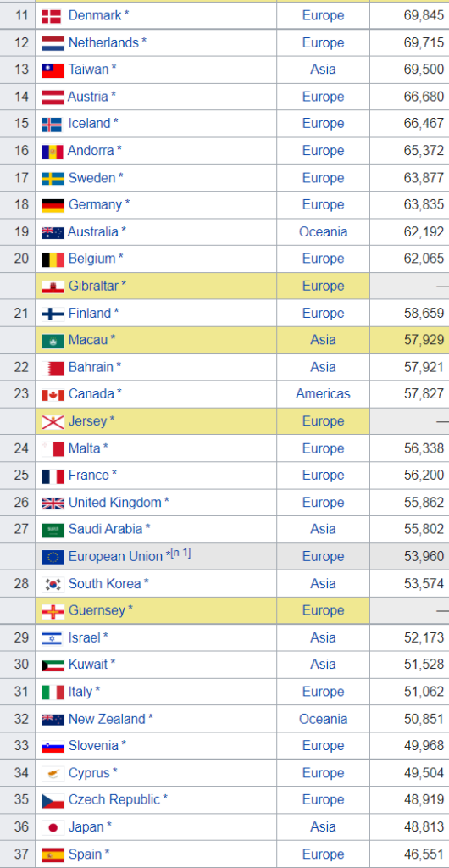Open the Netherlands country link
The height and width of the screenshot is (868, 449).
(103, 42)
